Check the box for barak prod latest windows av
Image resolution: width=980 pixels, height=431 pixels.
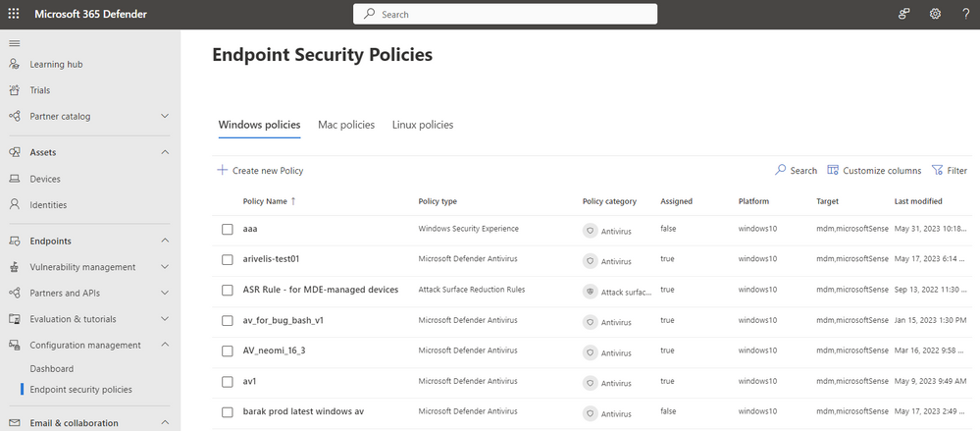tap(228, 411)
